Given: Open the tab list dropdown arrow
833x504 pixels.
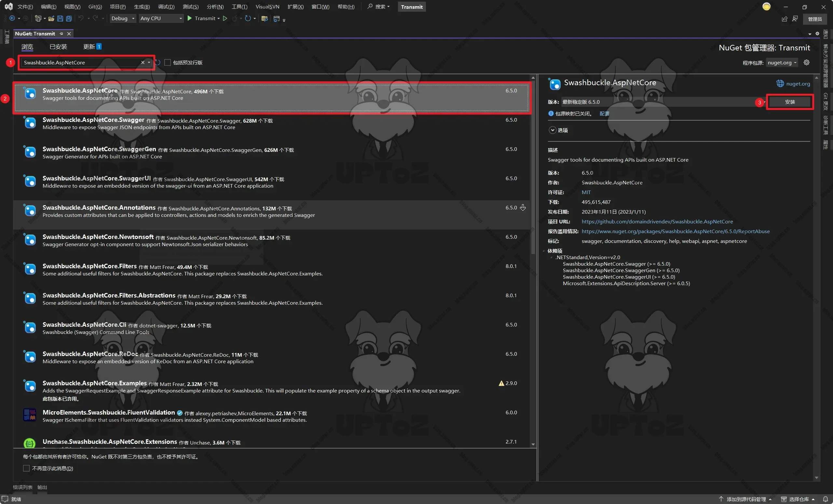Looking at the screenshot, I should [810, 34].
